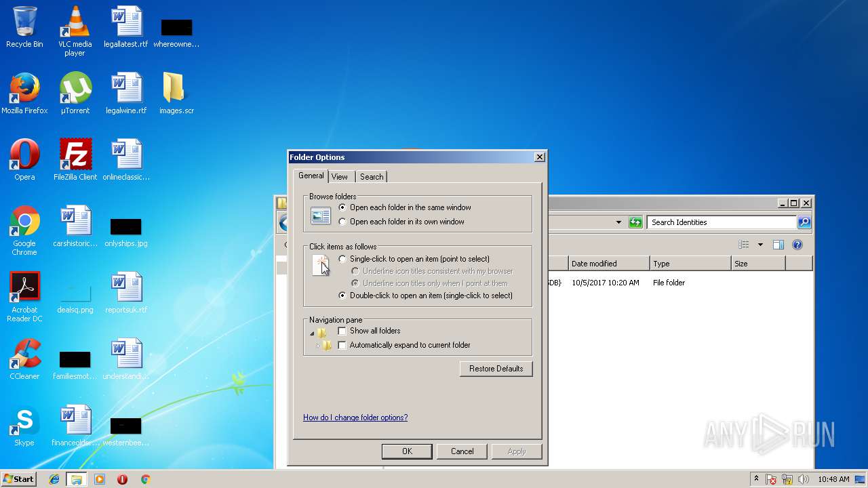Image resolution: width=868 pixels, height=488 pixels.
Task: Open the Explorer help question-mark icon
Action: (x=797, y=245)
